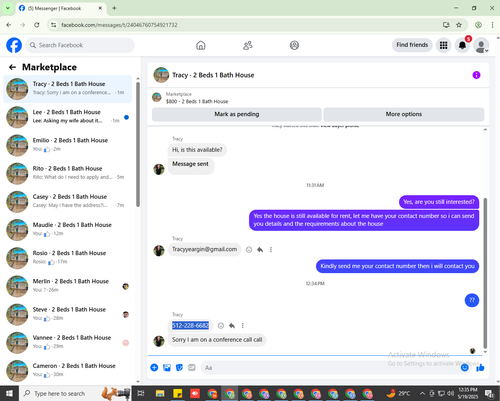Focus the Search Facebook field

80,45
